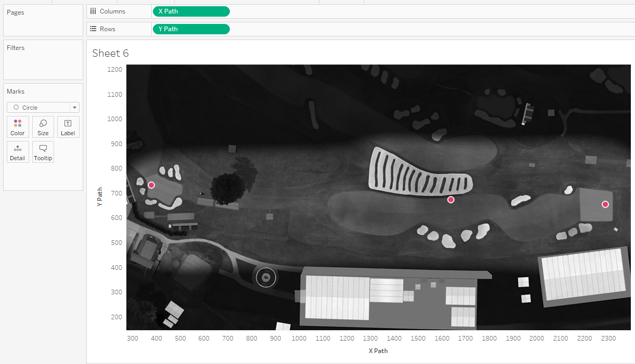This screenshot has height=364, width=635.
Task: Select the rightmost pink circle mark
Action: click(x=605, y=204)
